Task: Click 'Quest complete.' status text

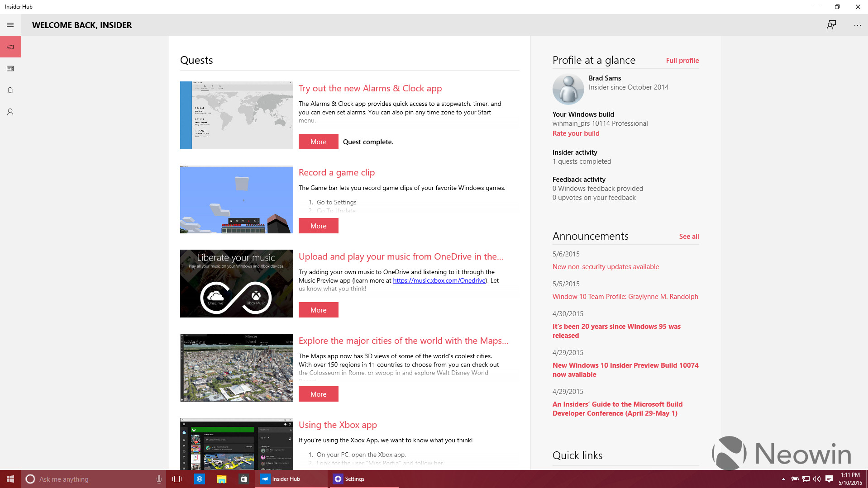Action: 368,142
